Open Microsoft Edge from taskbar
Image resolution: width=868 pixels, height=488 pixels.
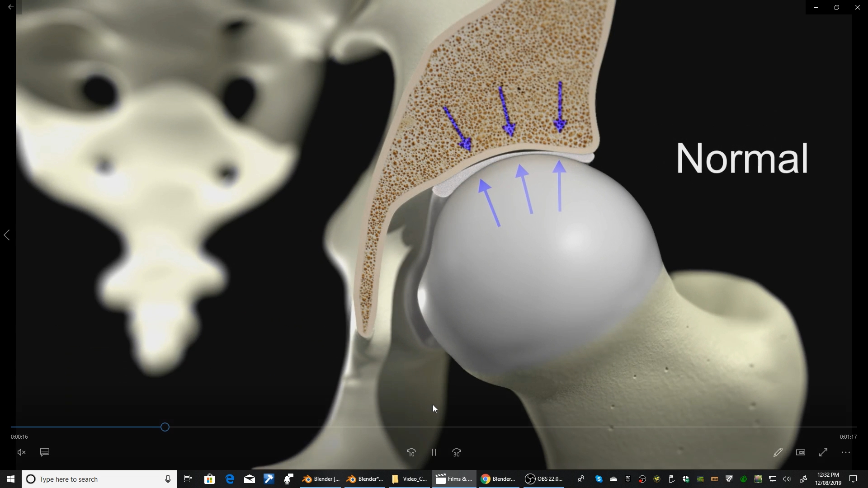coord(230,479)
